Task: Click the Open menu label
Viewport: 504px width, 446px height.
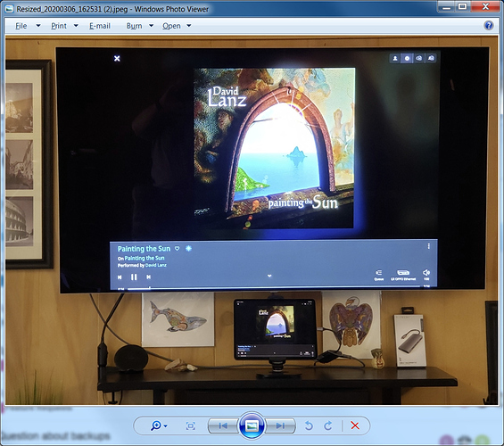Action: (x=171, y=26)
